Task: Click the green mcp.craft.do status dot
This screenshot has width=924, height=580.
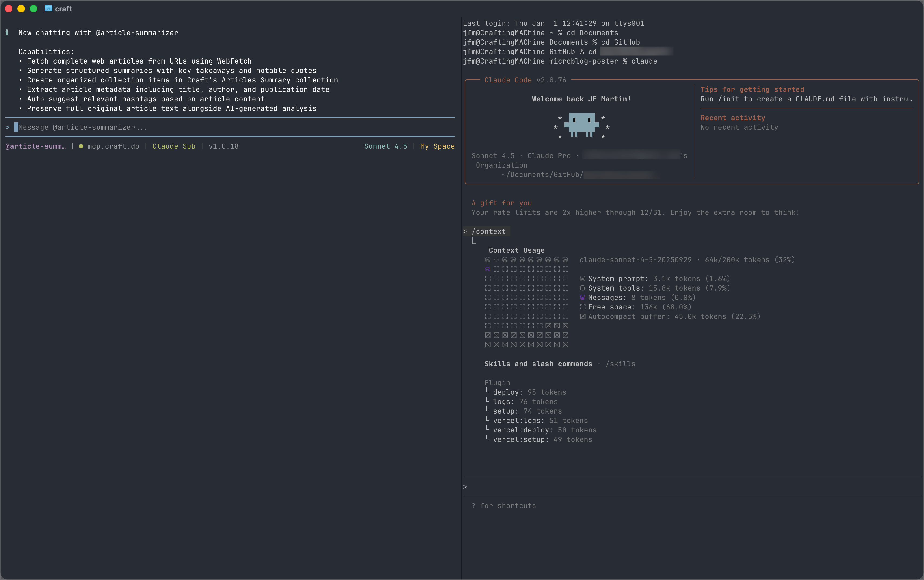Action: 81,146
